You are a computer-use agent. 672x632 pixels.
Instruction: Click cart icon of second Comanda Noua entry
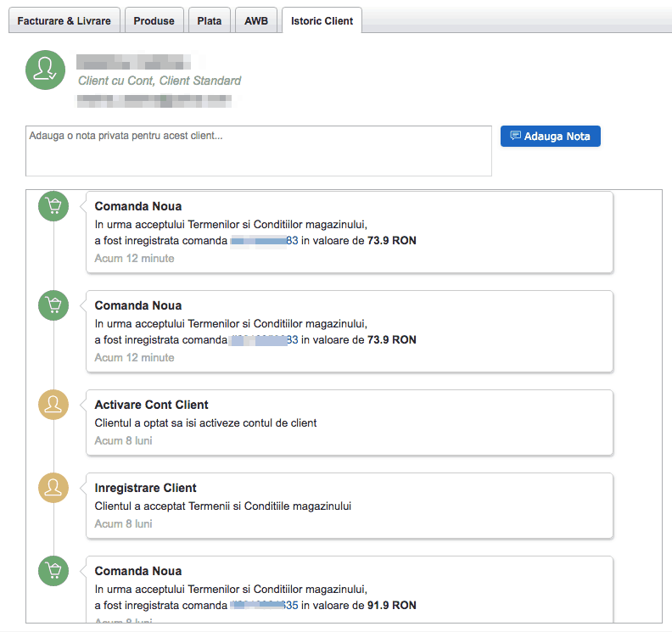tap(53, 305)
